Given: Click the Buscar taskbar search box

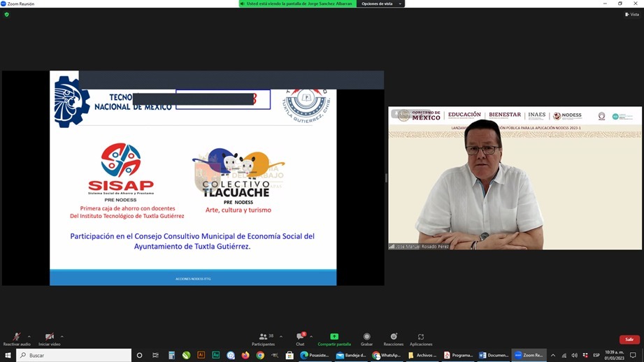Looking at the screenshot, I should [74, 355].
